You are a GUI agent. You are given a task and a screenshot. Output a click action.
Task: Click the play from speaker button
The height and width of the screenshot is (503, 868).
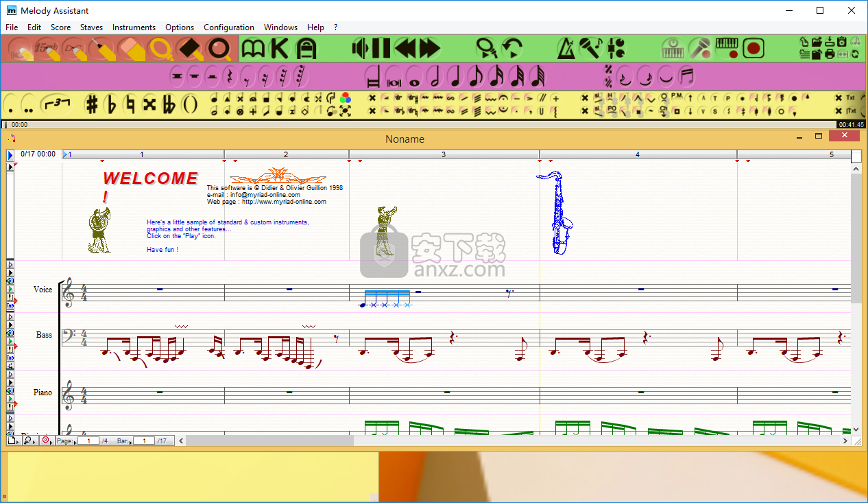click(x=360, y=49)
